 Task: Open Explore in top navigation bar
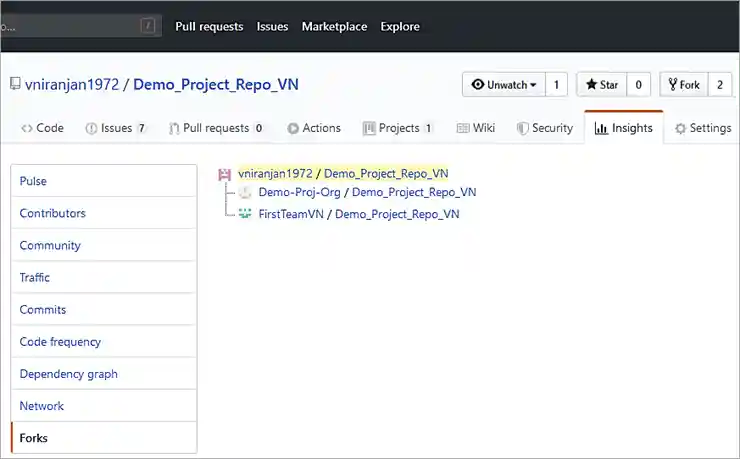[400, 26]
